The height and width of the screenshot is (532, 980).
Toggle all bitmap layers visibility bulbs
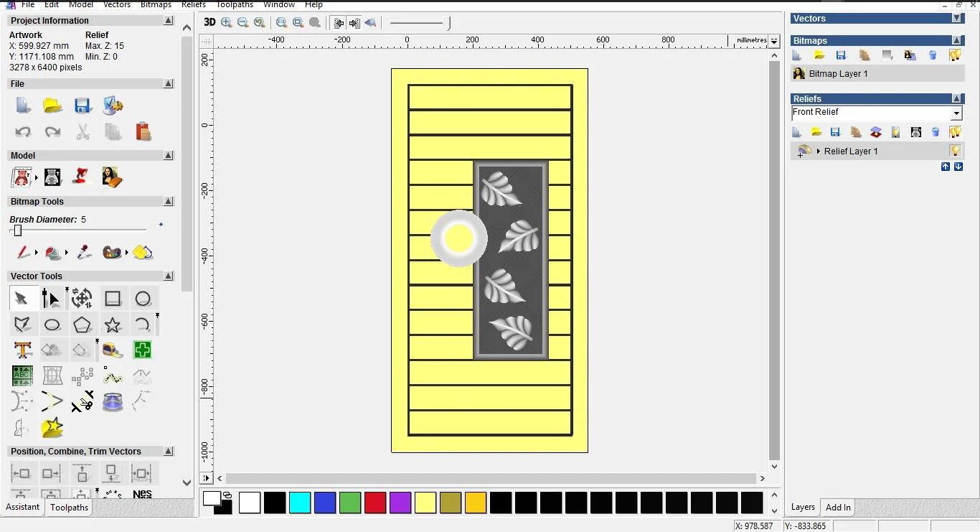(955, 55)
